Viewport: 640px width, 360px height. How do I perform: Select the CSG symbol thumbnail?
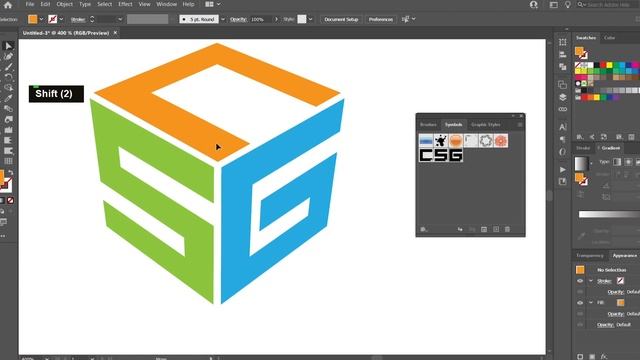point(441,156)
